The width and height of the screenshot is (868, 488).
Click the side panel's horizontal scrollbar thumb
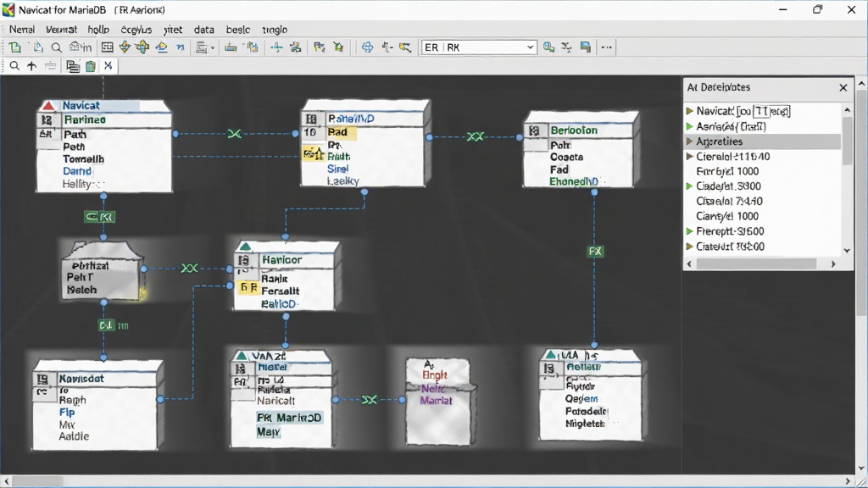click(x=756, y=264)
